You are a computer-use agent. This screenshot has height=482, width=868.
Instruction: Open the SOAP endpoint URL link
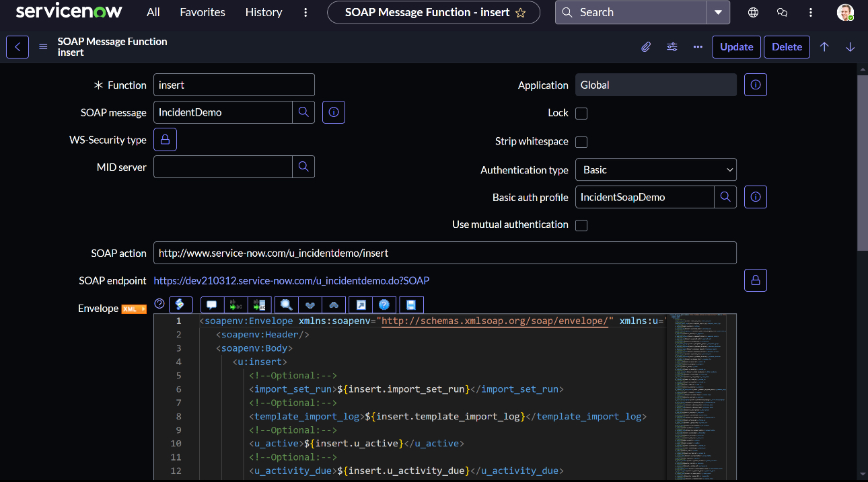click(x=291, y=280)
